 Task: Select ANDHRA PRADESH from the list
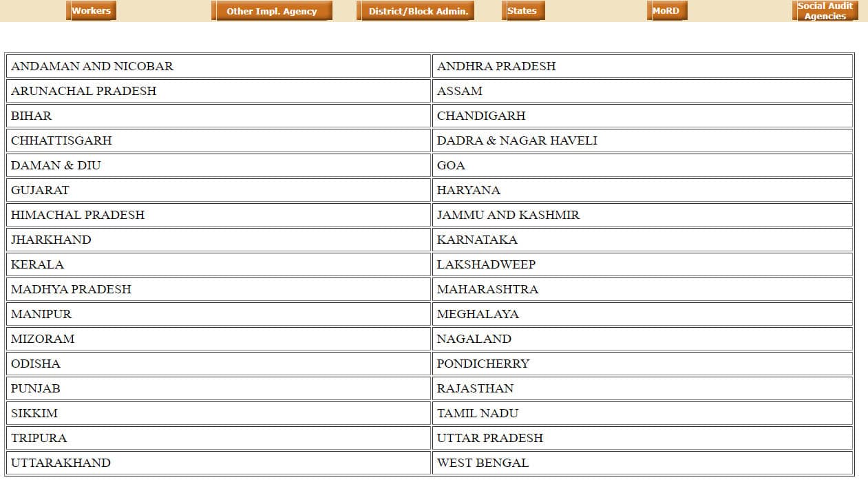click(x=496, y=66)
